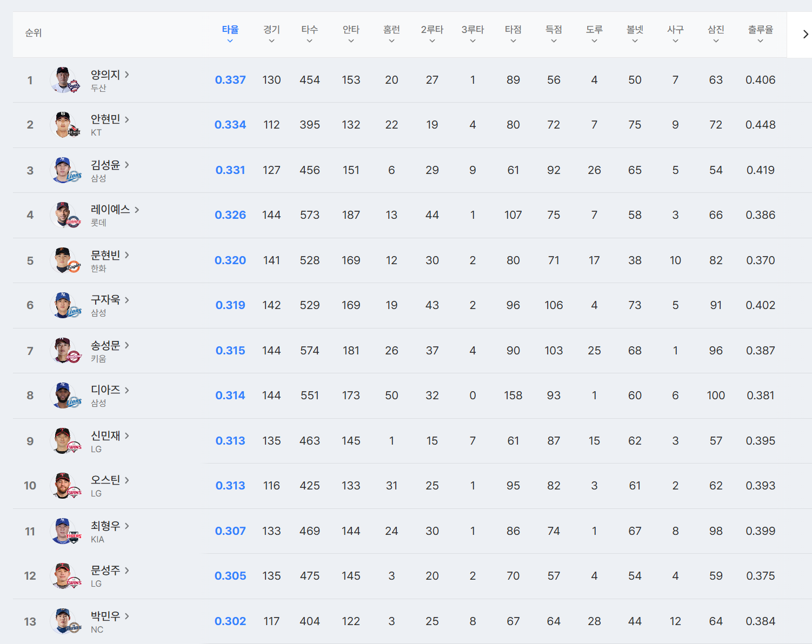Image resolution: width=812 pixels, height=644 pixels.
Task: Sort by 타점 column header
Action: coord(513,33)
